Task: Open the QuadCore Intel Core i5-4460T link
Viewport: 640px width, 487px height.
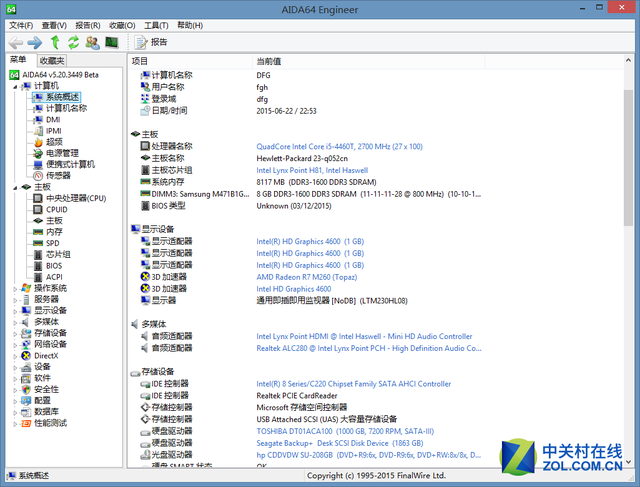Action: click(339, 147)
